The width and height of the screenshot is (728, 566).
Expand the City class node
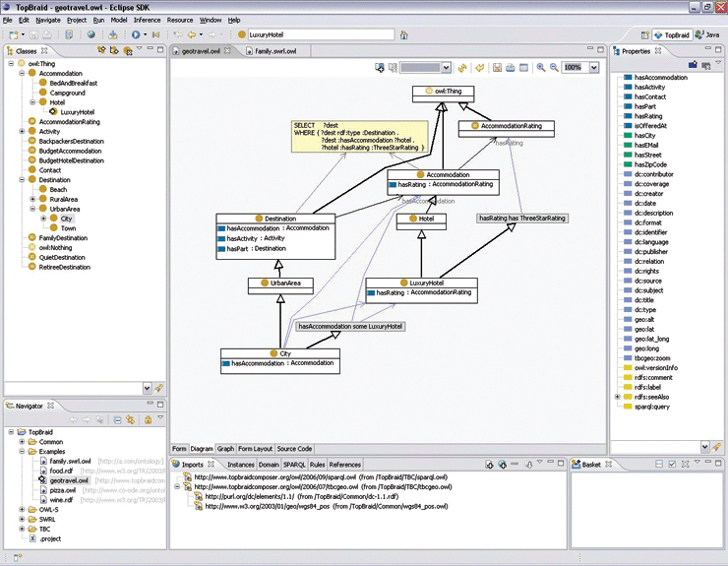(43, 219)
